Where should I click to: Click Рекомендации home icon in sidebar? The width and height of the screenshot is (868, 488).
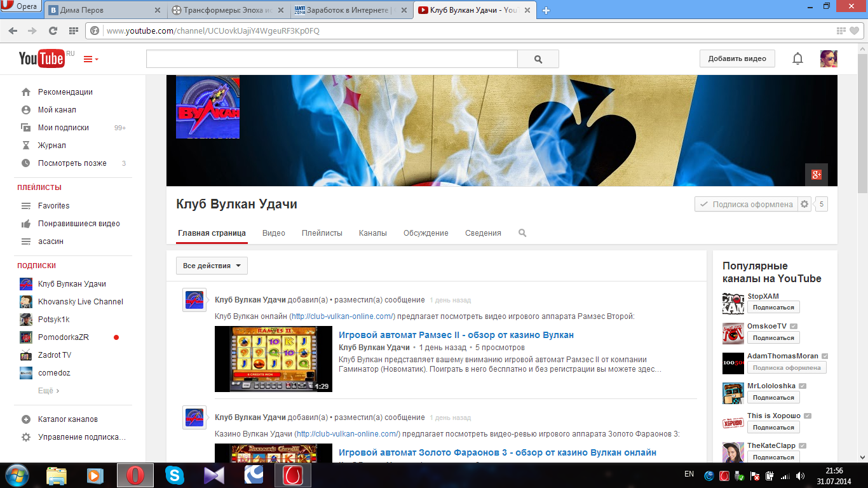click(26, 91)
